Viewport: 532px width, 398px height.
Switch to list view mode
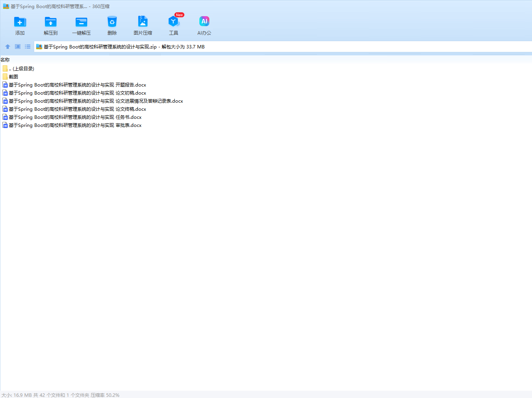(x=28, y=47)
